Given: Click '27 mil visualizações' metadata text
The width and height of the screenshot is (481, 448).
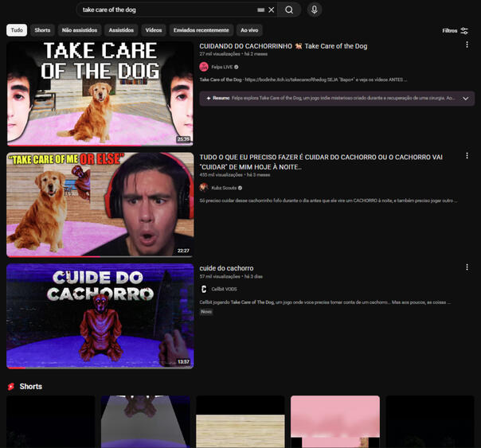Looking at the screenshot, I should coord(220,54).
